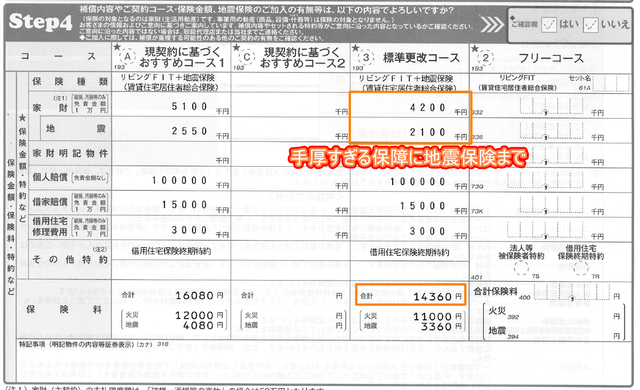Click the フリーコース 借家賠償 amount boxes coded 73K
The image size is (640, 390).
click(x=551, y=206)
